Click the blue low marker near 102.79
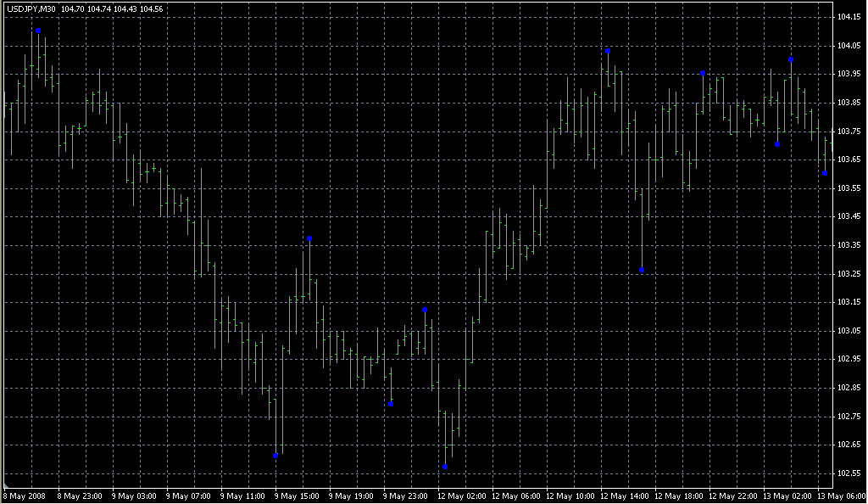The width and height of the screenshot is (868, 504). coord(391,404)
